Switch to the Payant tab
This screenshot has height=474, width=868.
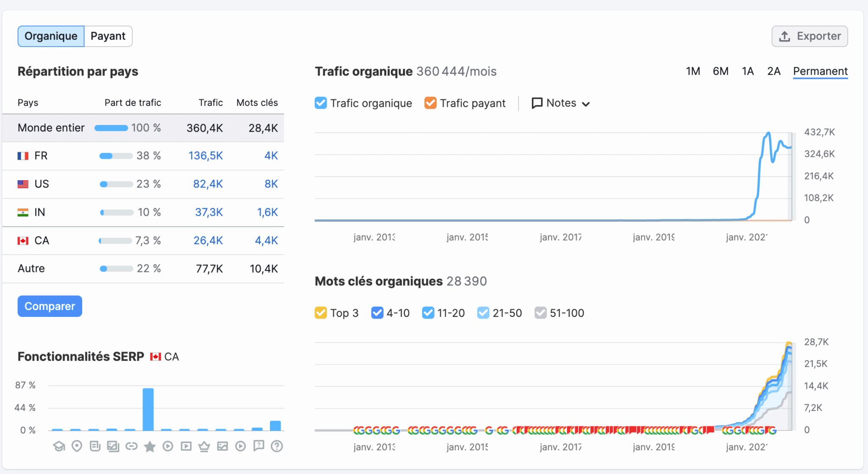pyautogui.click(x=108, y=36)
